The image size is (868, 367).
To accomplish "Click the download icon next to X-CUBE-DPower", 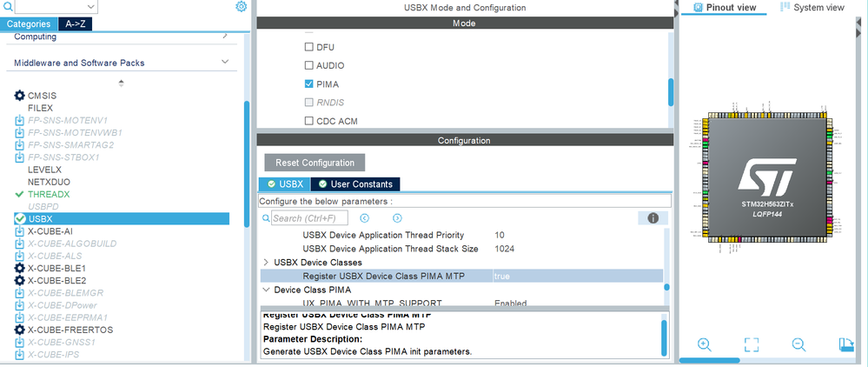I will point(19,305).
